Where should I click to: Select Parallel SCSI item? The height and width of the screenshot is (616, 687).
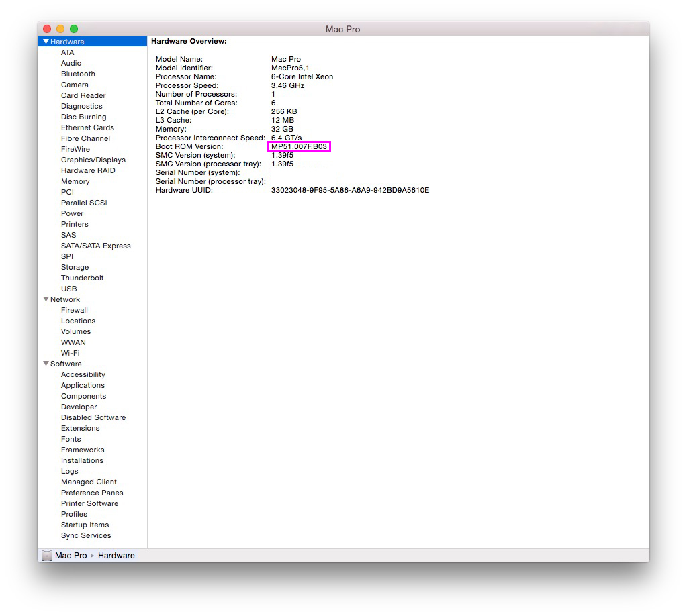tap(84, 203)
